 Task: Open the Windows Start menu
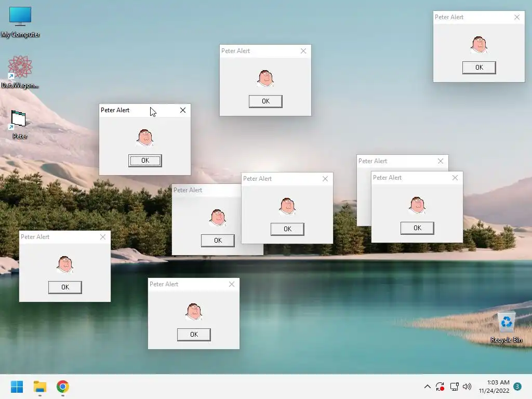tap(17, 387)
